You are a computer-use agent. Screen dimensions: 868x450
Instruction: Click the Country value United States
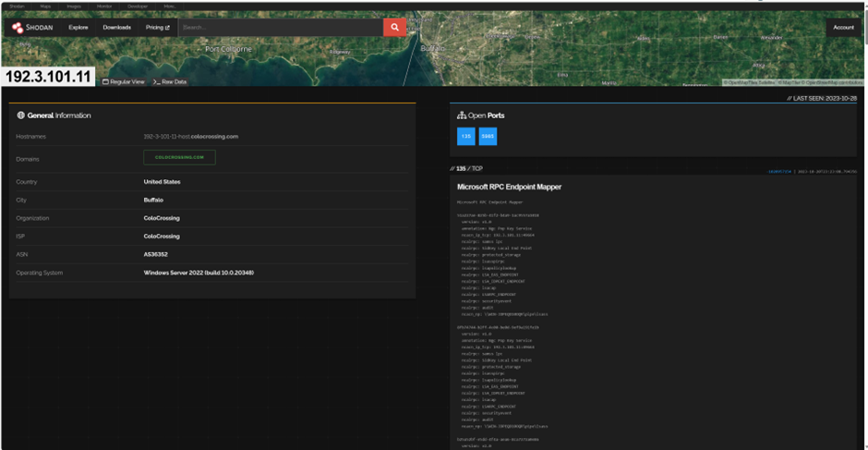point(162,182)
